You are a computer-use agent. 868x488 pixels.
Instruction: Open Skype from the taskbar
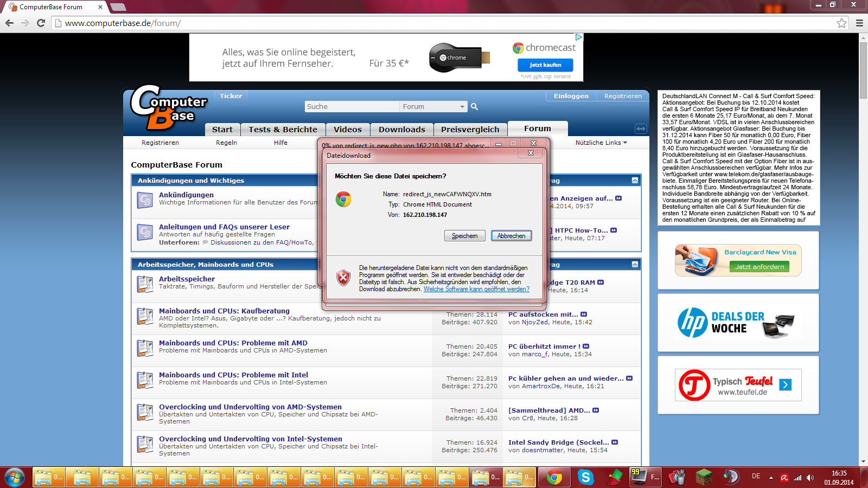point(585,478)
